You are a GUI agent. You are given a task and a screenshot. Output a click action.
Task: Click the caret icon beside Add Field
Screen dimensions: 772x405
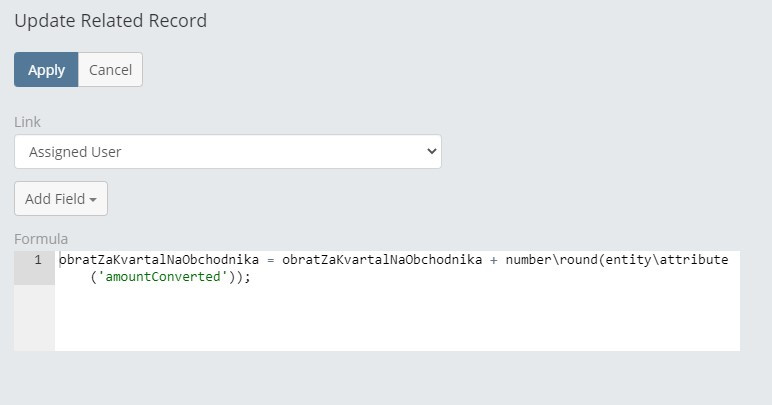click(x=93, y=200)
